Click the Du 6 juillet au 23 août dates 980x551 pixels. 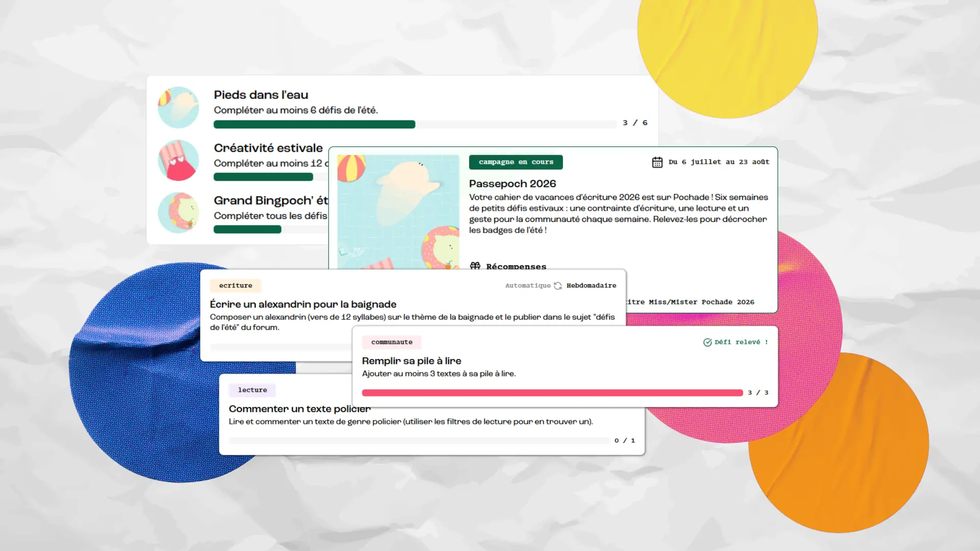coord(719,162)
